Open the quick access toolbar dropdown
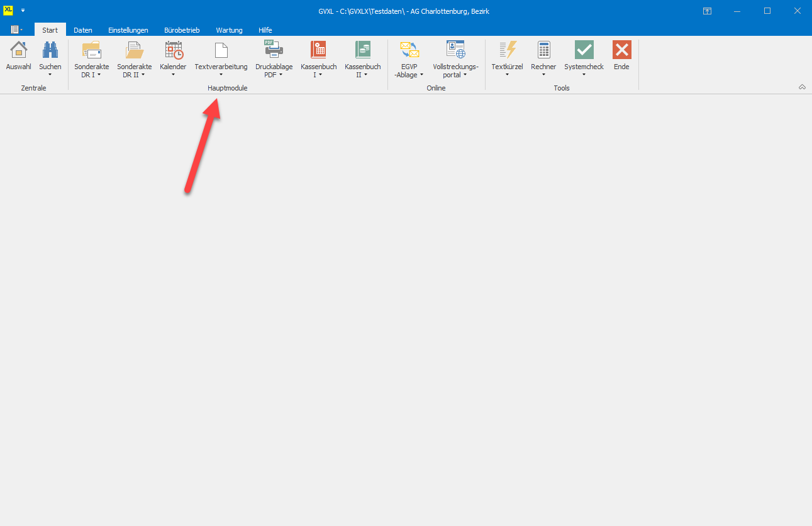Viewport: 812px width, 526px height. [23, 11]
